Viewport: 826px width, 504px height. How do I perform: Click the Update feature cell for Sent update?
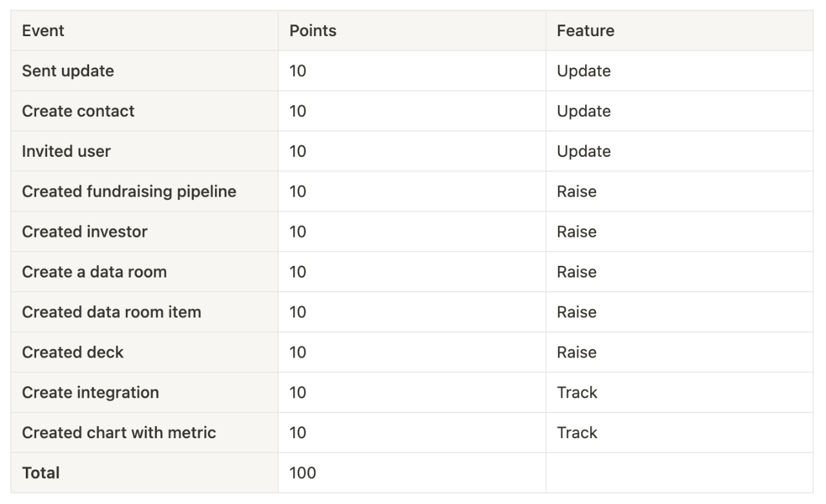679,71
